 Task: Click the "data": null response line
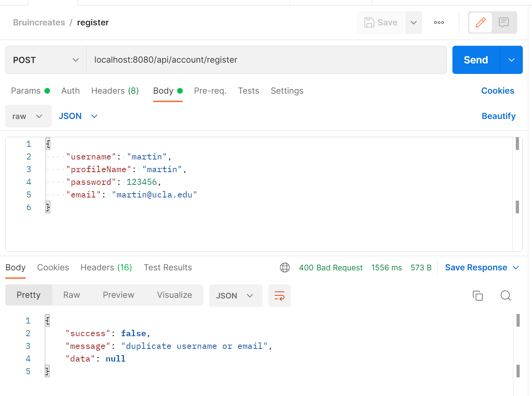tap(95, 359)
